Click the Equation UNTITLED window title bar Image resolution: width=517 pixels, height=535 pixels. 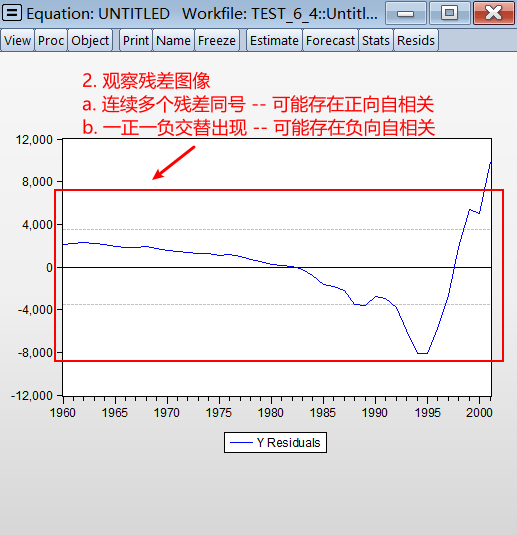[202, 14]
